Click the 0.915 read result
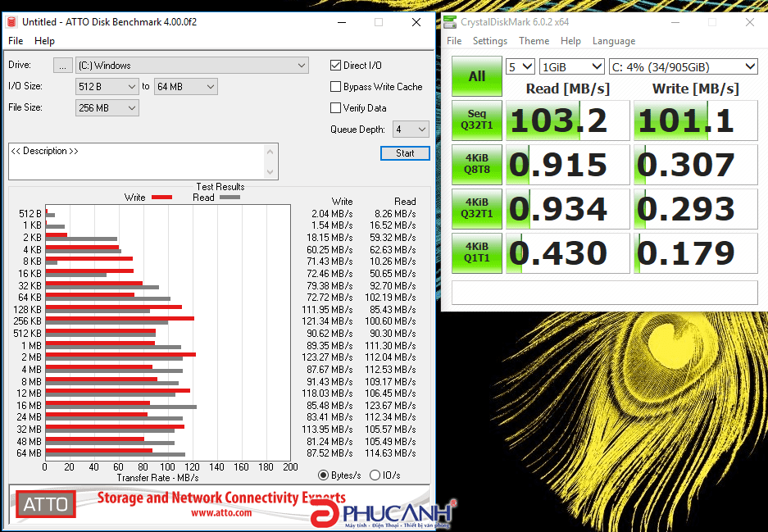Image resolution: width=768 pixels, height=532 pixels. (x=568, y=165)
